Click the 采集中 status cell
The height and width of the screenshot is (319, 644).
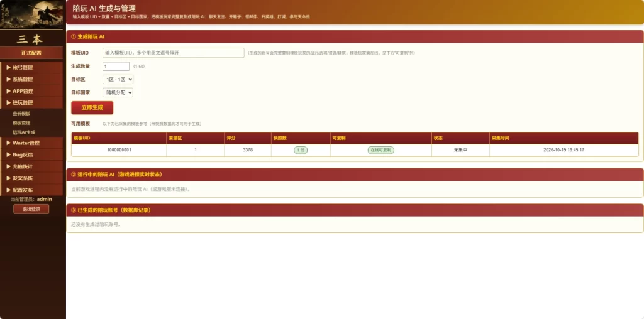[x=460, y=150]
